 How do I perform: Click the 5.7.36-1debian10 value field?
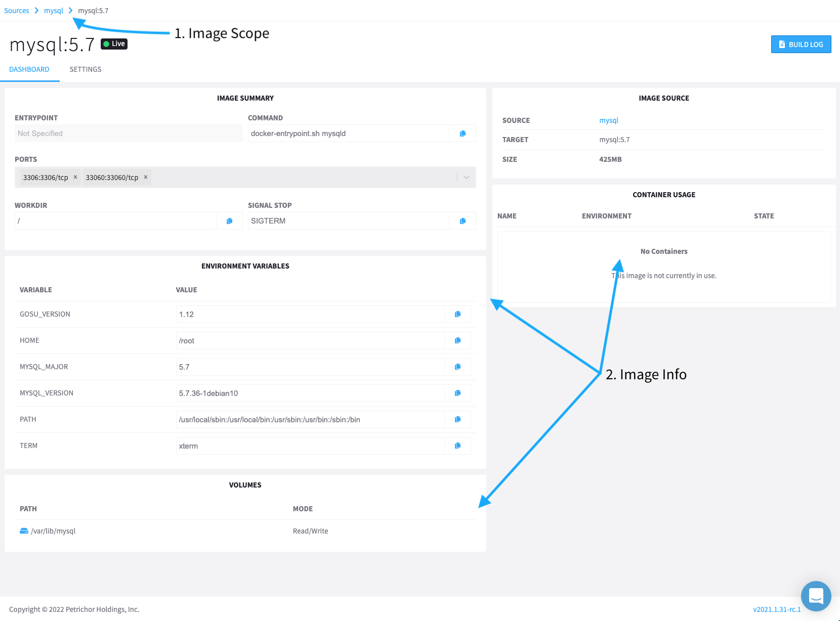tap(310, 393)
